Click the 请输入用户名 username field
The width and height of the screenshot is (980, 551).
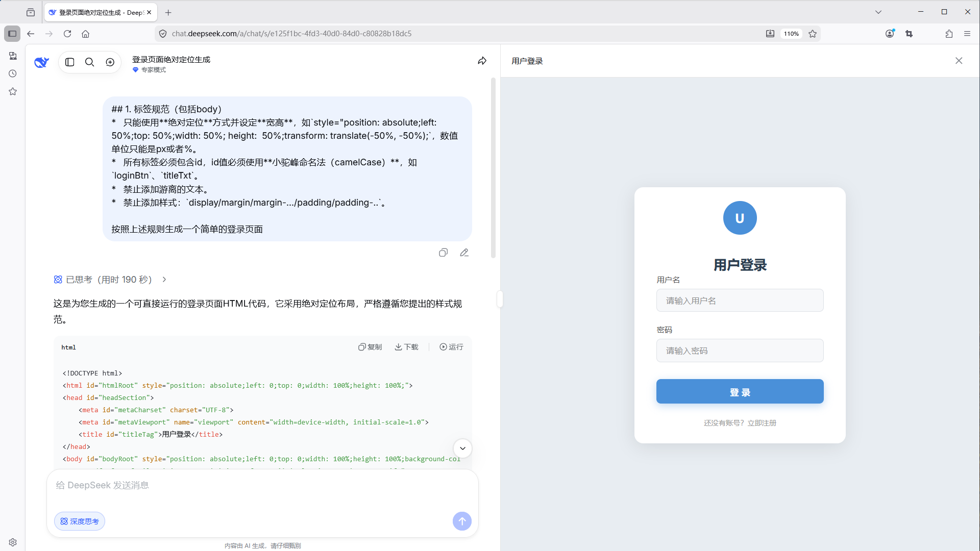740,300
